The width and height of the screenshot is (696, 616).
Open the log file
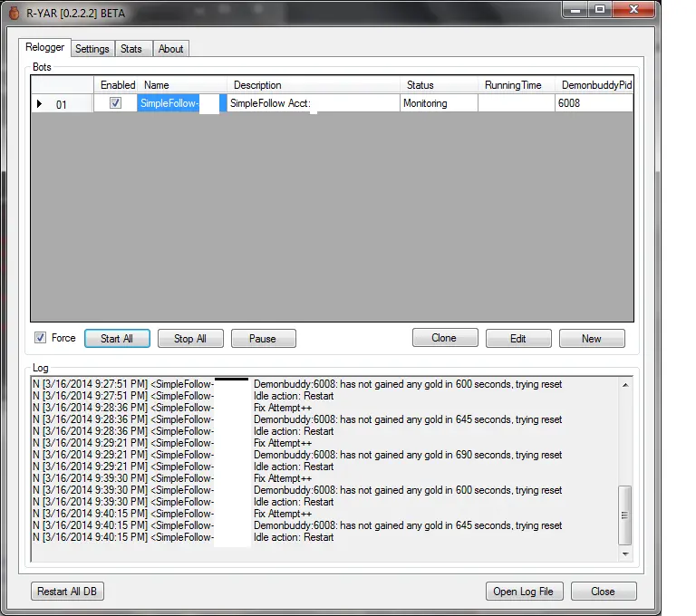[x=523, y=592]
